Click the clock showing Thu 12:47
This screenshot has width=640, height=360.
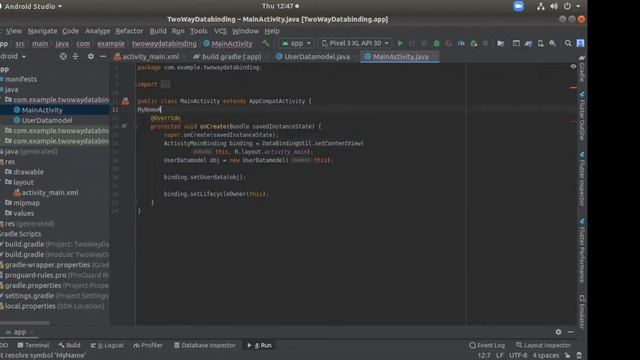pos(278,6)
